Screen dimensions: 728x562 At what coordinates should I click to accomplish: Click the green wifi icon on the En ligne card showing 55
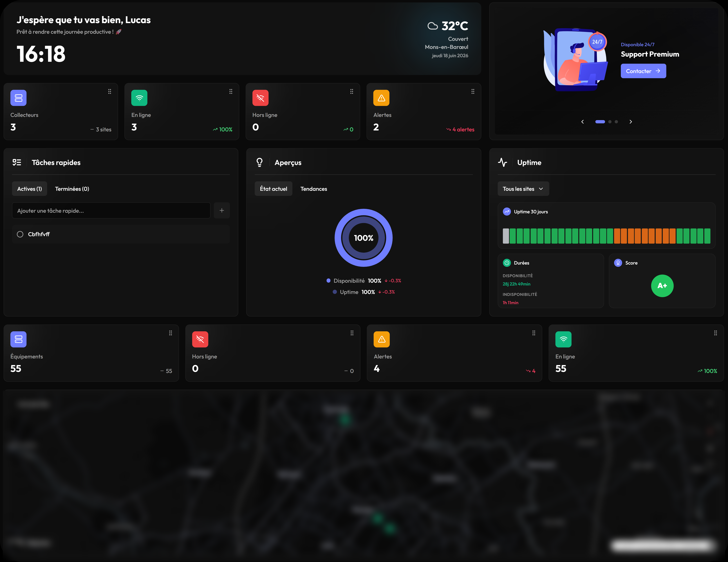pos(563,339)
